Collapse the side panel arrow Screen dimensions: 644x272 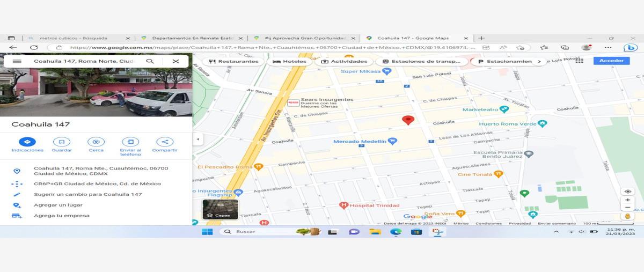click(197, 139)
